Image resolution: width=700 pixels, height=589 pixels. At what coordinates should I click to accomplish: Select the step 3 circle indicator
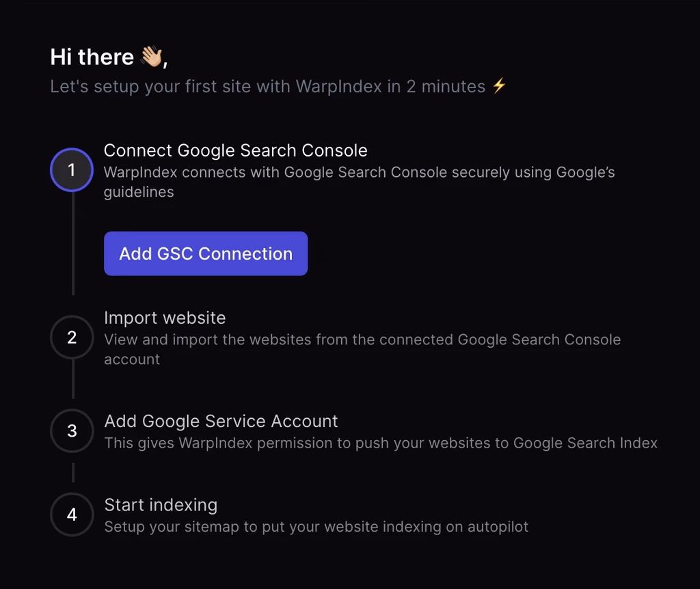72,431
